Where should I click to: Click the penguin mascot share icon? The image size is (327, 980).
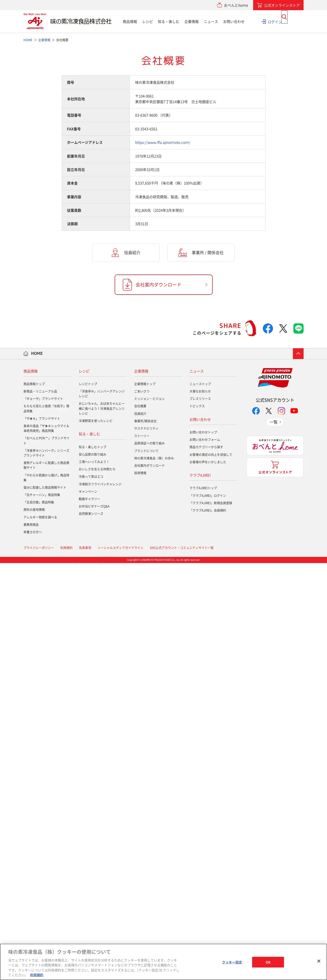click(251, 328)
